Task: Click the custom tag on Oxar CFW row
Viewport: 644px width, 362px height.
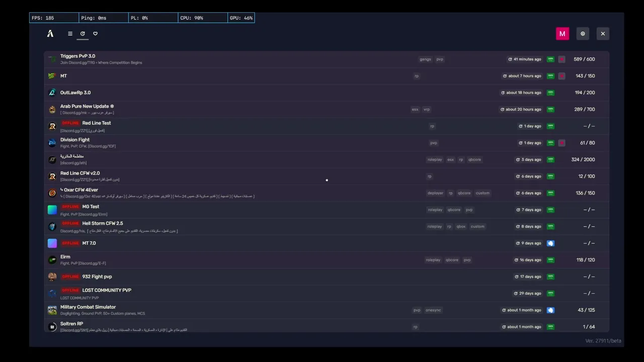Action: [482, 193]
